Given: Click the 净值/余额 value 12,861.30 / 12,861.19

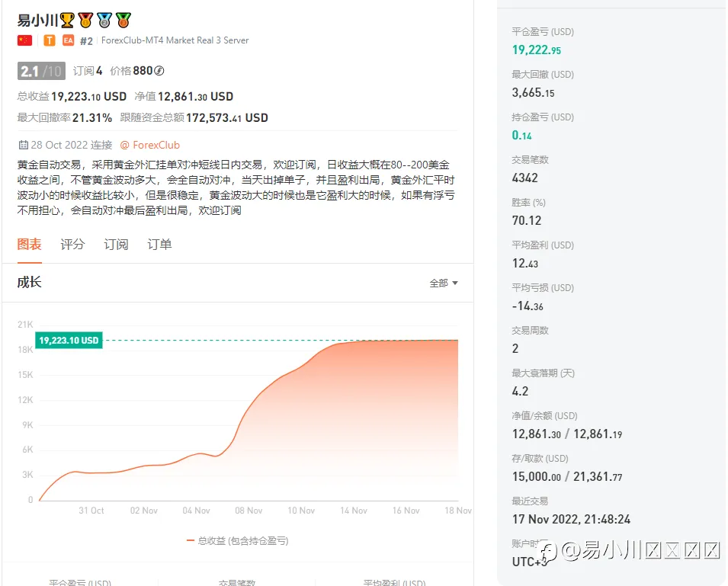Looking at the screenshot, I should (x=567, y=434).
